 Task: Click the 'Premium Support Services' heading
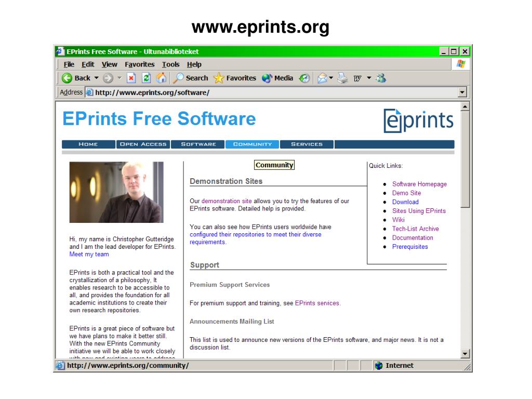[x=230, y=285]
